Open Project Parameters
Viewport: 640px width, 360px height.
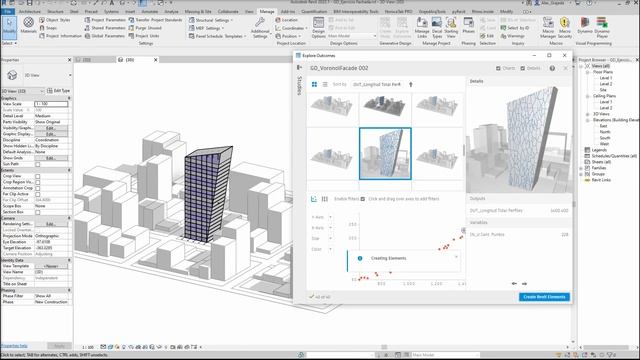coord(104,20)
